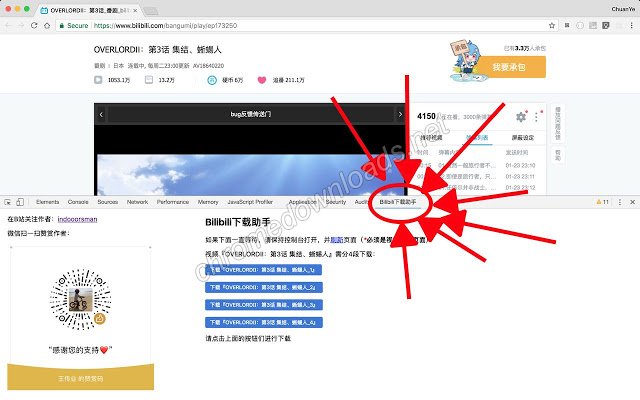This screenshot has height=400, width=640.
Task: Select the Bilibili下载助手 DevTools tab
Action: (x=398, y=202)
